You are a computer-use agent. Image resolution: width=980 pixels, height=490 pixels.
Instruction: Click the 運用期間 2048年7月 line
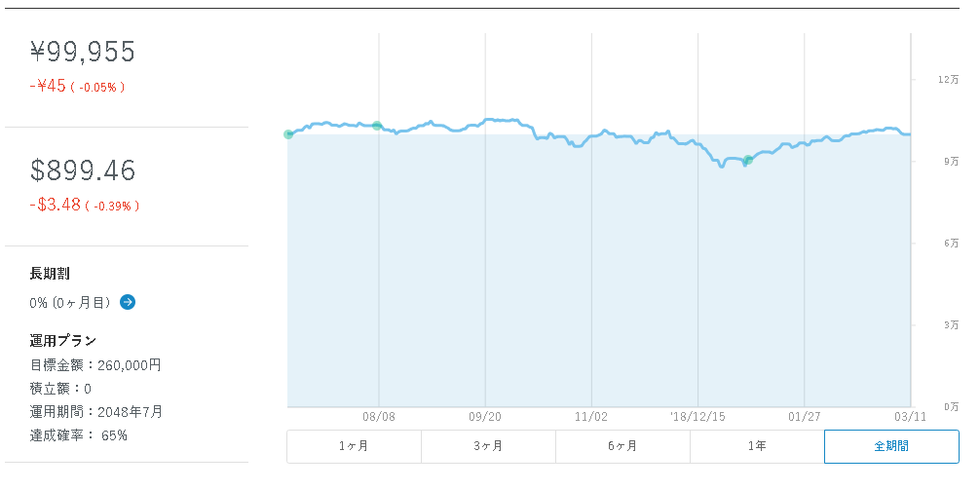[x=96, y=412]
